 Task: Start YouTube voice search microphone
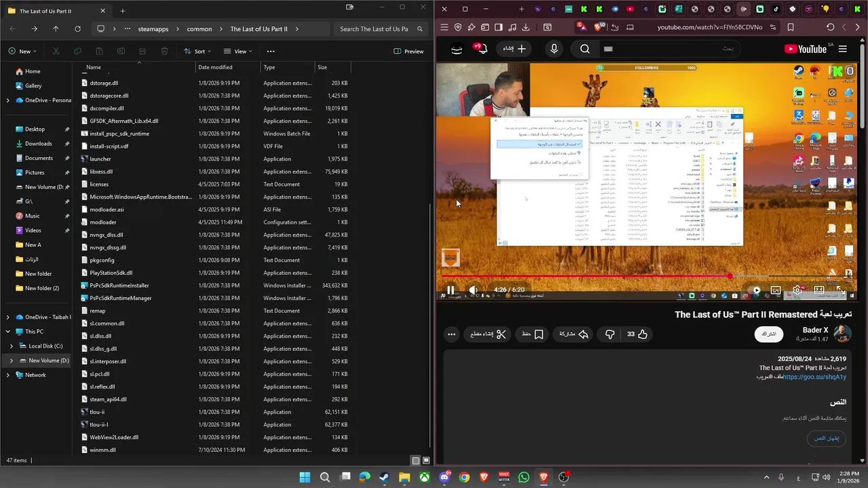click(x=554, y=49)
